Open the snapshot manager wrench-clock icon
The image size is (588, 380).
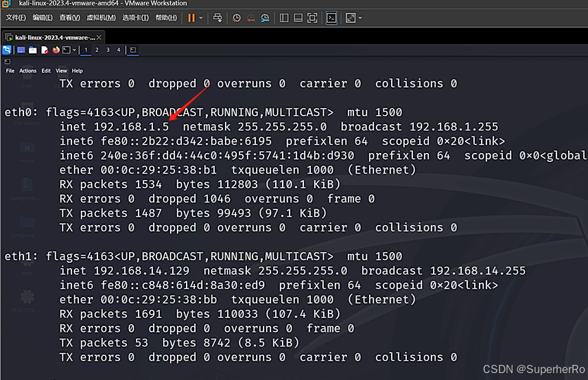265,18
